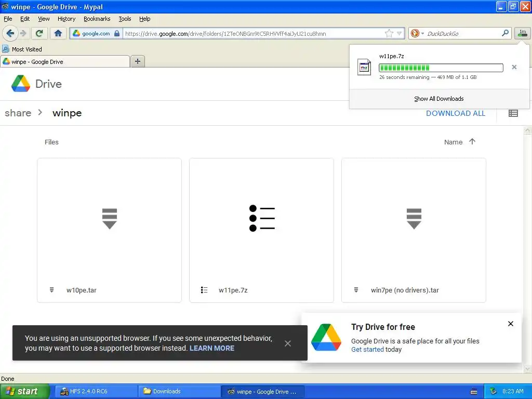532x399 pixels.
Task: Click the Drive logo in the promo card
Action: pos(326,337)
